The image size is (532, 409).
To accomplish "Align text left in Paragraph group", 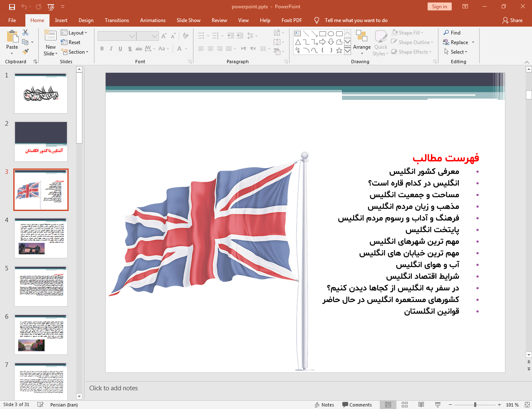I will pos(201,49).
